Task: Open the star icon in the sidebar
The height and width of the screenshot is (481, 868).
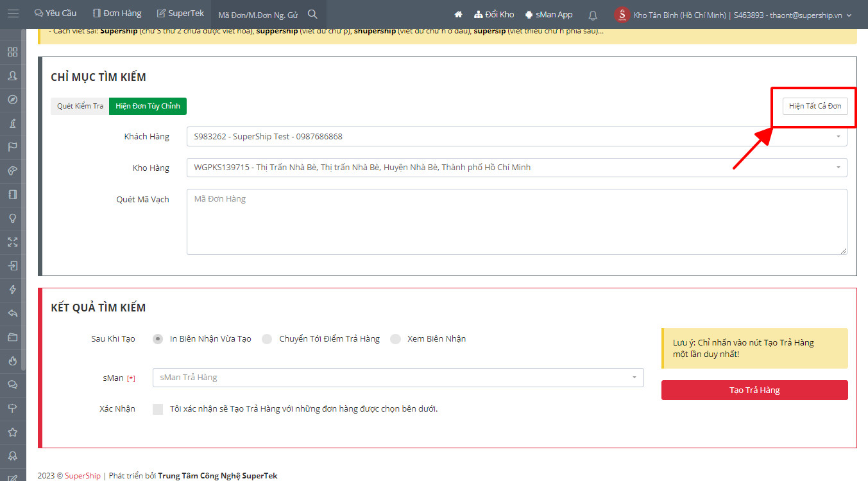Action: coord(12,432)
